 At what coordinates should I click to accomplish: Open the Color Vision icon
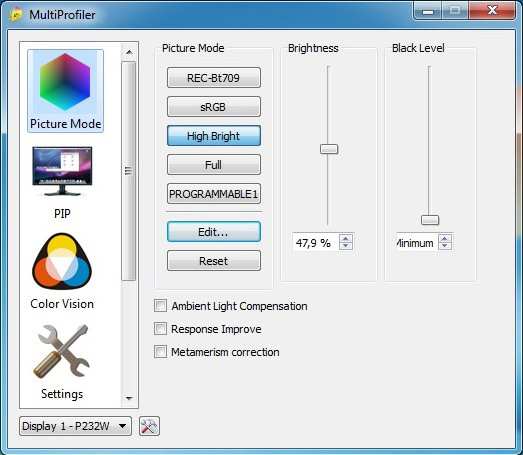click(x=62, y=261)
